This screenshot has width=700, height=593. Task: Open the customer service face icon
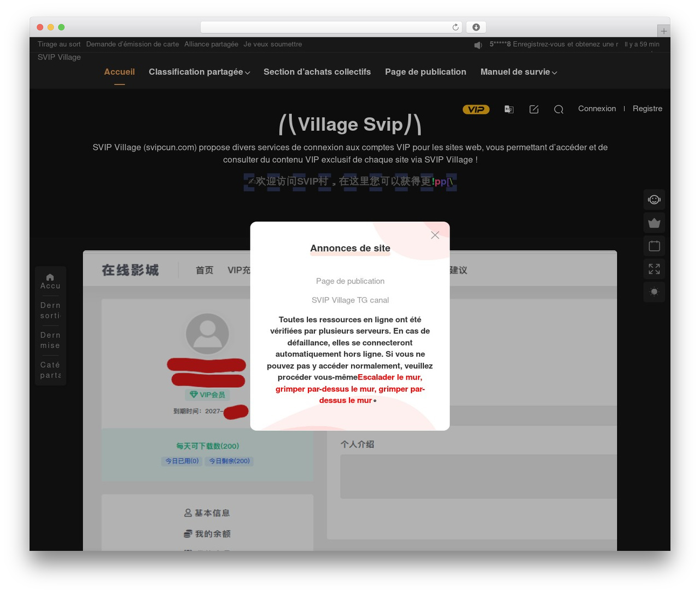[x=654, y=200]
